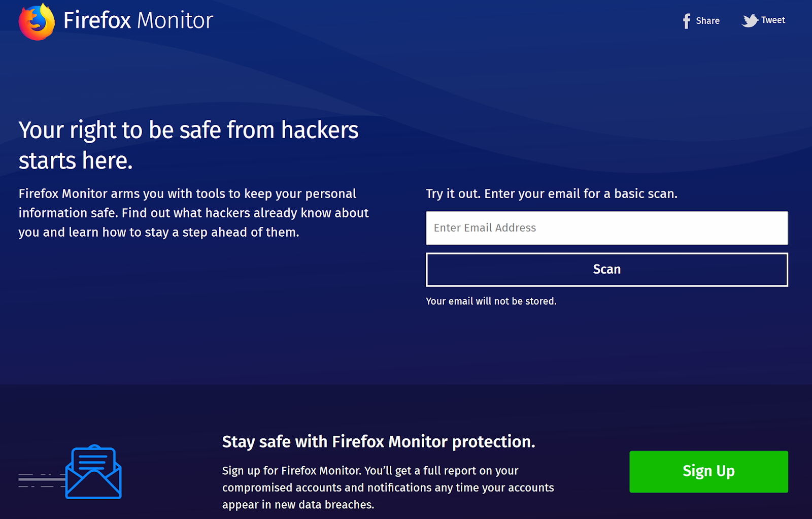Image resolution: width=812 pixels, height=519 pixels.
Task: Click the Share label text
Action: tap(707, 21)
